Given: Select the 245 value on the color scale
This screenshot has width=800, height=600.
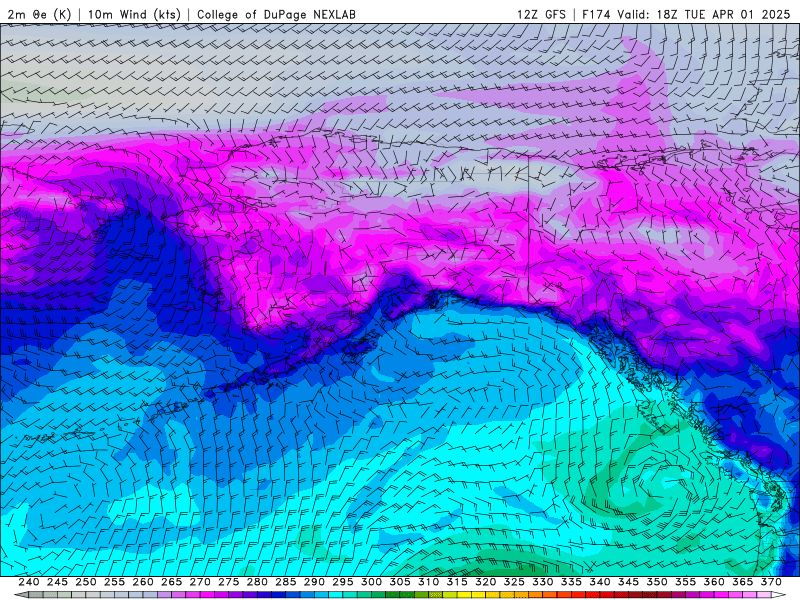Looking at the screenshot, I should coord(57,582).
